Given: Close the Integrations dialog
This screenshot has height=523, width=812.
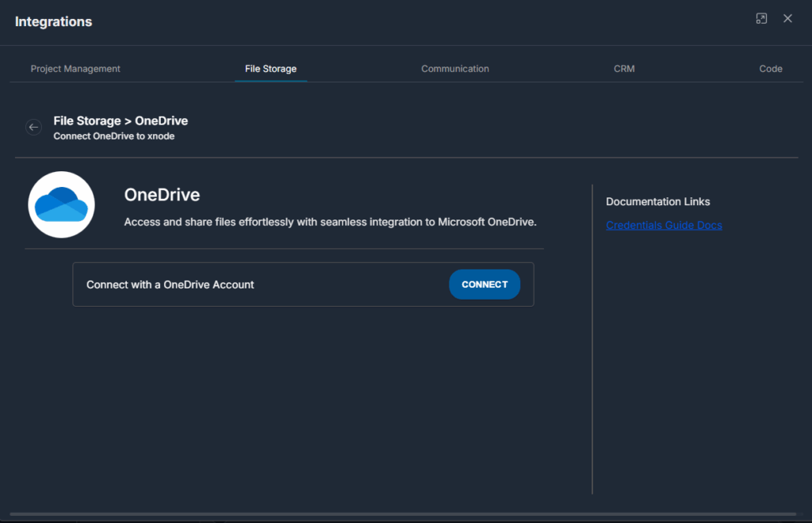Looking at the screenshot, I should point(787,19).
